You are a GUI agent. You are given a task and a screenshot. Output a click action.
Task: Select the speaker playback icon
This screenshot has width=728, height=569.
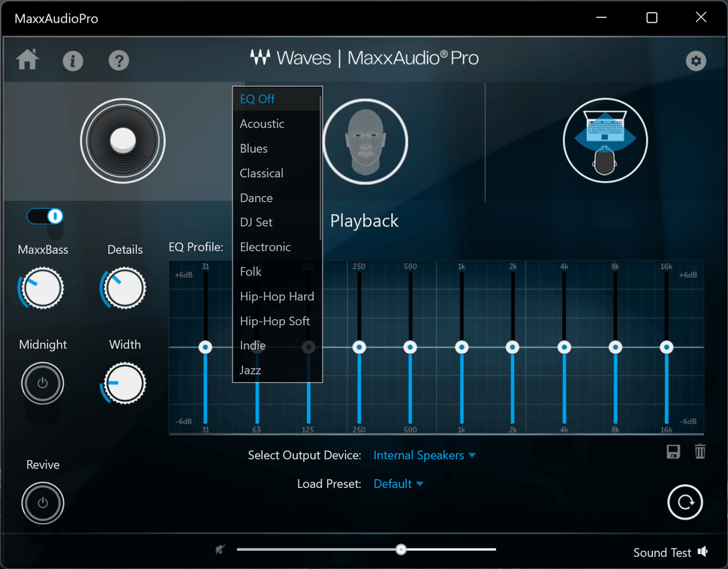point(122,140)
